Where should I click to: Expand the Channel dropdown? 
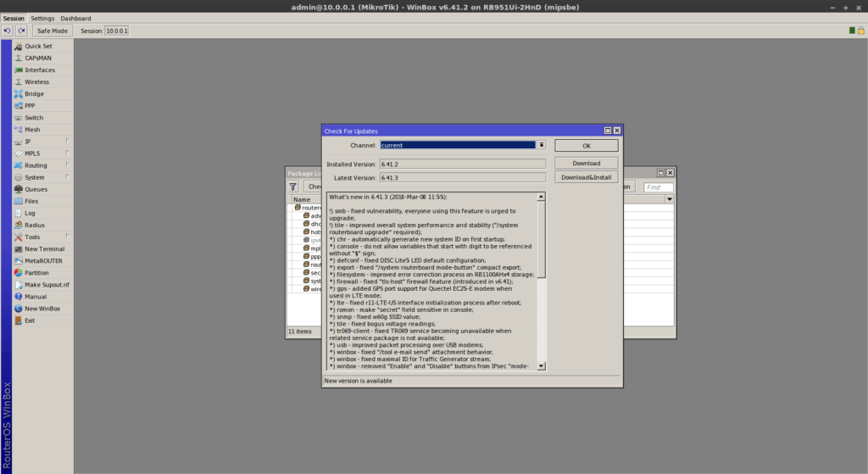(x=542, y=146)
